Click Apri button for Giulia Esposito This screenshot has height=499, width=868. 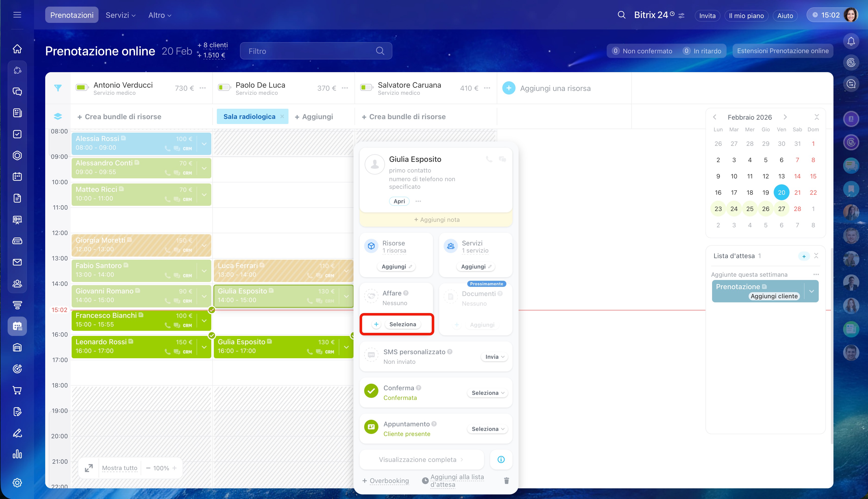coord(399,201)
